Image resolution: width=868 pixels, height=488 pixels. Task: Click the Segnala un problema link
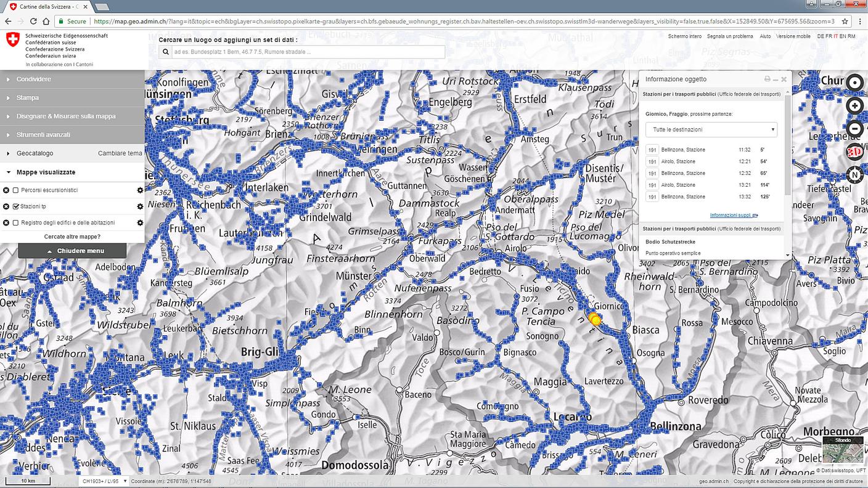730,36
